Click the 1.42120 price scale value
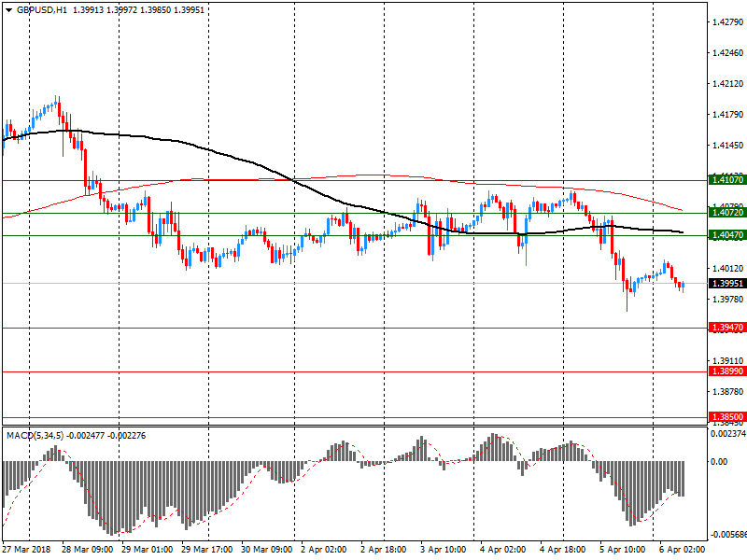The image size is (747, 560). pos(728,84)
